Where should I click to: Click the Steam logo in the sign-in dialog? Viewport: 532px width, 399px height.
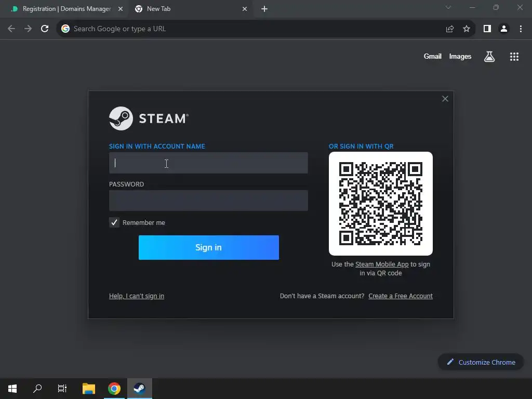(149, 118)
